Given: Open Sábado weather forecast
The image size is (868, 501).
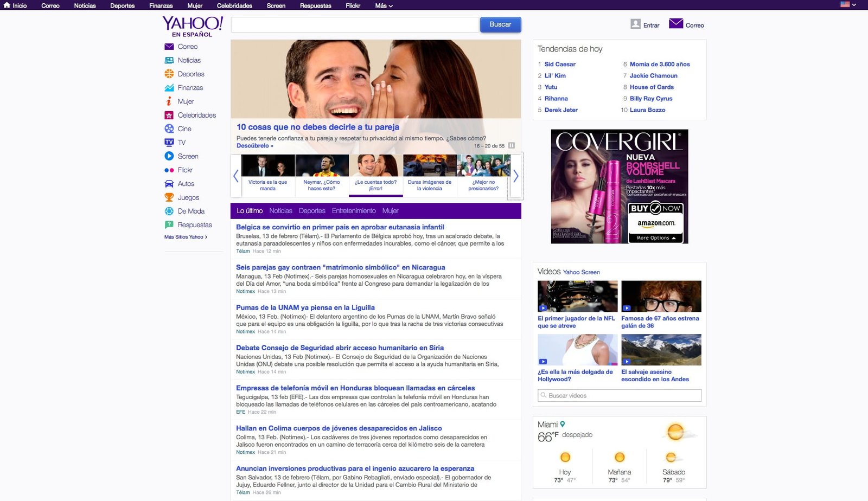Looking at the screenshot, I should [x=673, y=467].
